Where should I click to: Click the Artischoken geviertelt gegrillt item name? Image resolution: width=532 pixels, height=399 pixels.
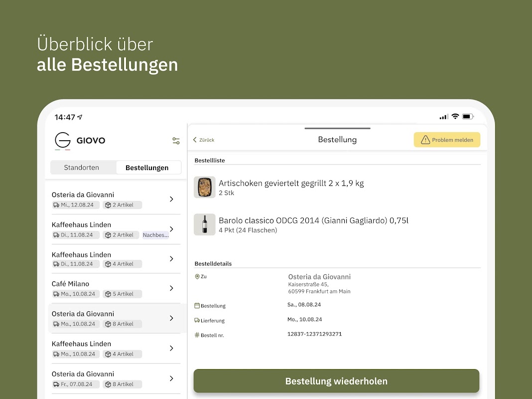point(291,184)
